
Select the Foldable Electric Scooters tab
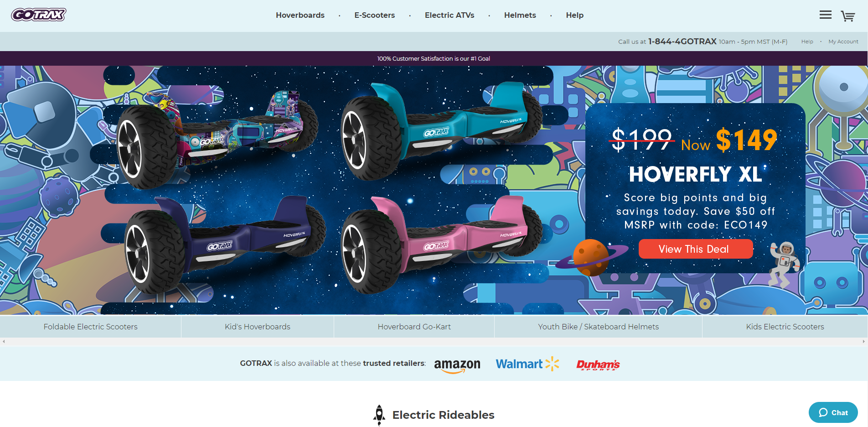click(x=90, y=327)
